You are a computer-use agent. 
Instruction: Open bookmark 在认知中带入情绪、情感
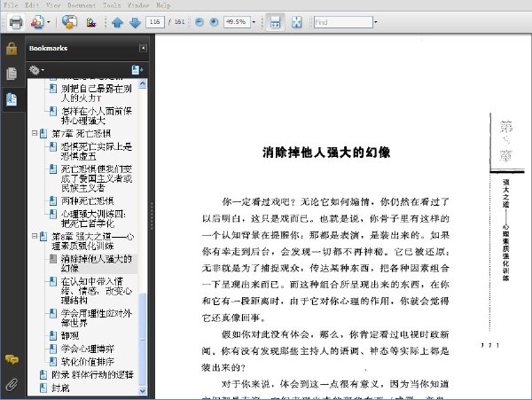tap(97, 291)
